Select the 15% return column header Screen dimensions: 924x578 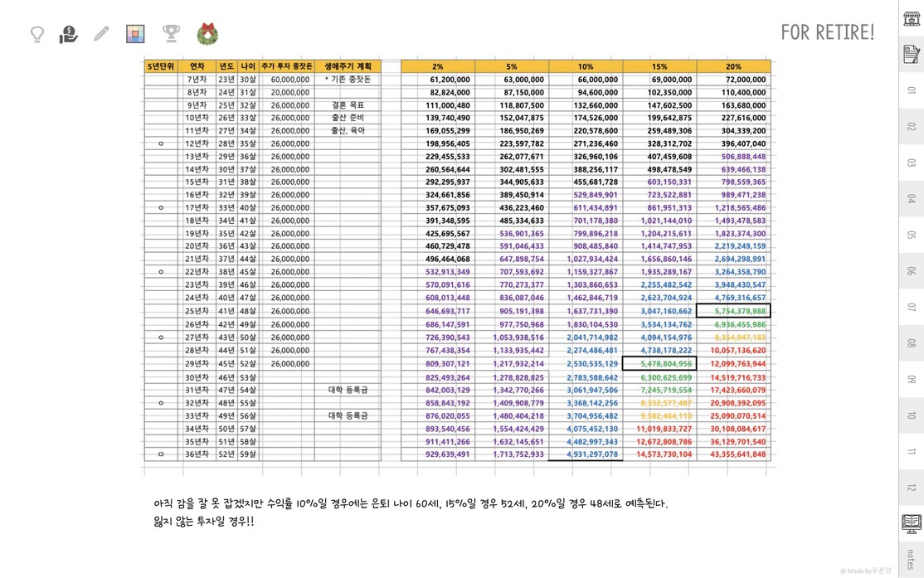click(x=659, y=66)
